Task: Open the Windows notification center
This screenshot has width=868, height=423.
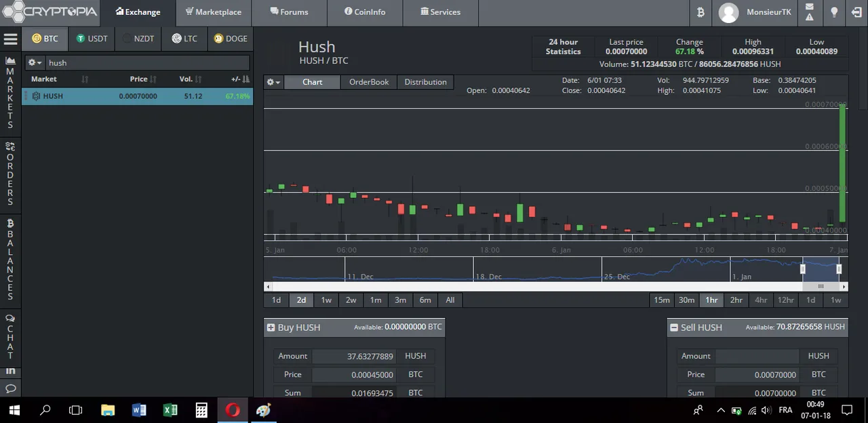Action: point(847,410)
